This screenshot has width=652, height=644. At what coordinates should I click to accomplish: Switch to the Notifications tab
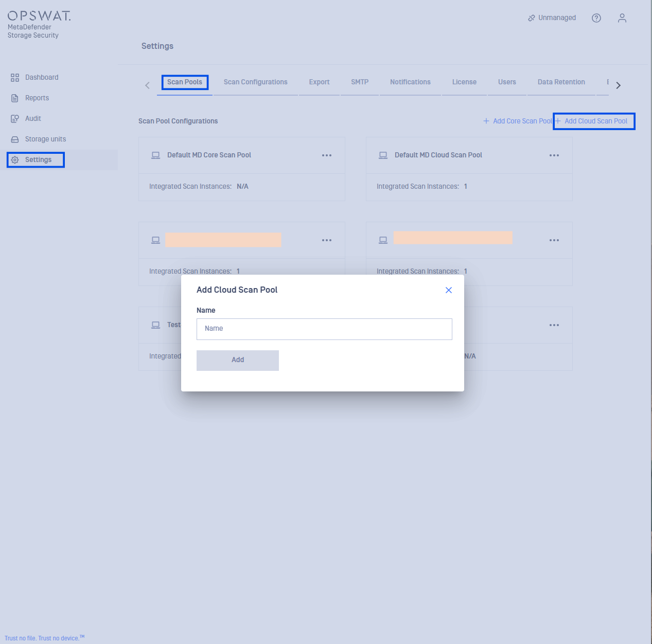click(x=410, y=82)
